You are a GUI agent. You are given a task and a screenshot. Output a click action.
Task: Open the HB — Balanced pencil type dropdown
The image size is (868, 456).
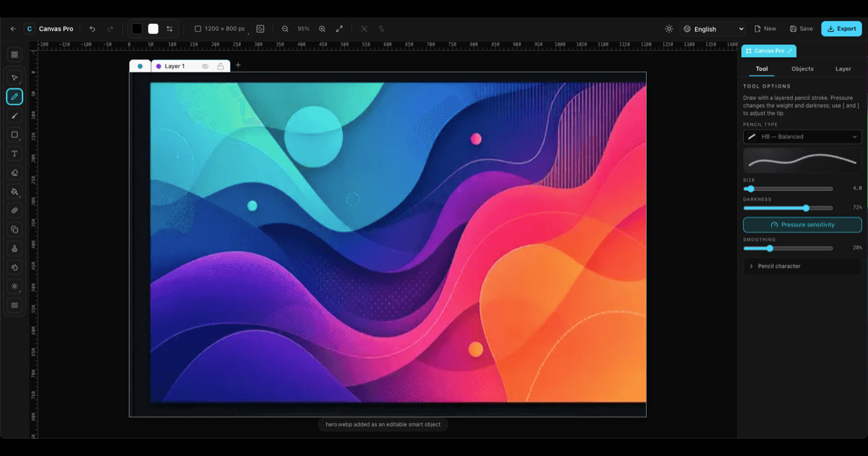click(802, 136)
